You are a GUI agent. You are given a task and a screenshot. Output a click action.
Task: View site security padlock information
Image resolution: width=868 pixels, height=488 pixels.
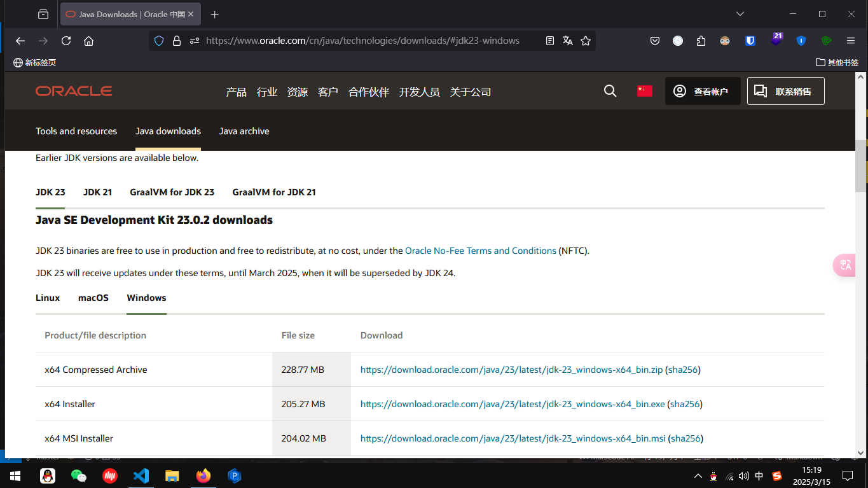coord(177,41)
